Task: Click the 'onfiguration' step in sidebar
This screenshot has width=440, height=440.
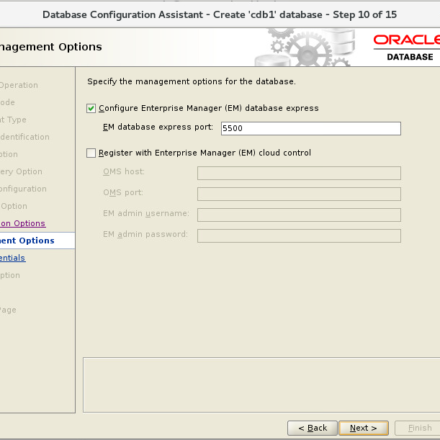Action: point(23,189)
